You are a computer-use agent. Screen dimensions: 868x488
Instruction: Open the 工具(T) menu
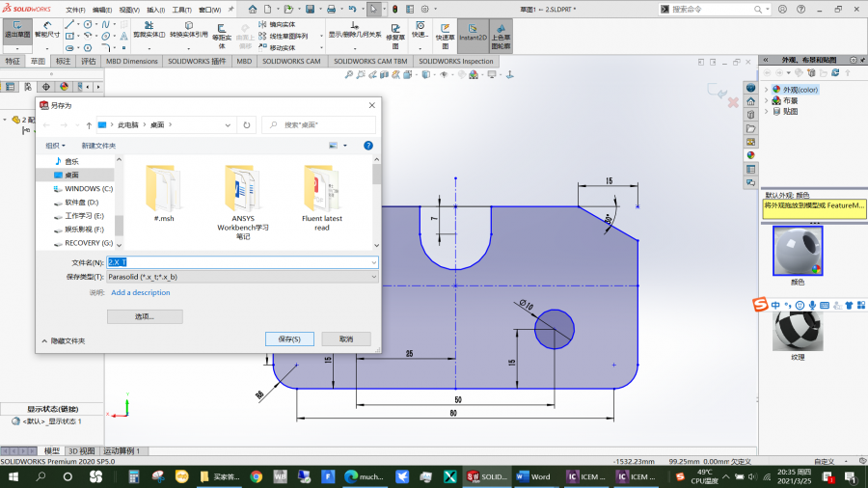point(181,9)
